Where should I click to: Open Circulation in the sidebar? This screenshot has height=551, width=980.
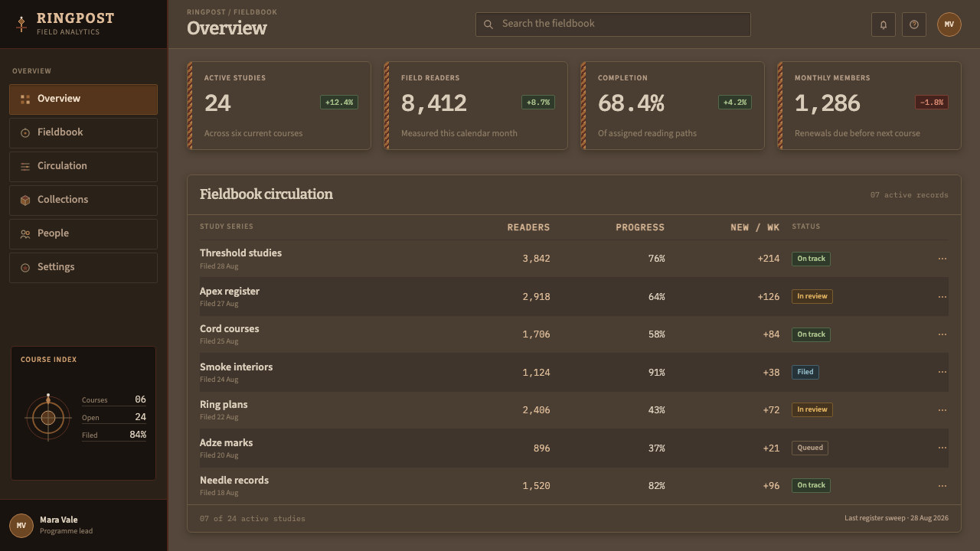(83, 167)
